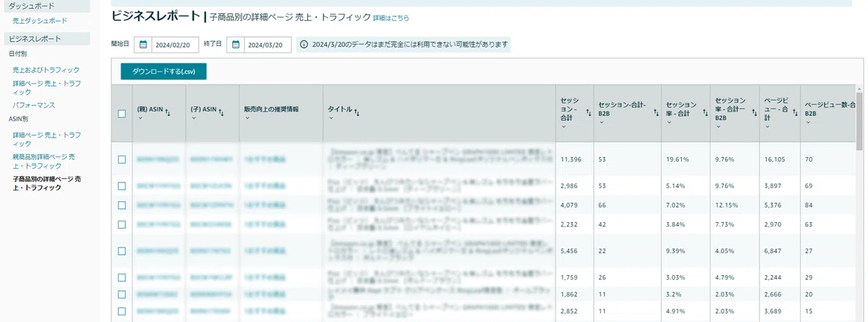
Task: Open the パフォーマンス report link
Action: 33,105
